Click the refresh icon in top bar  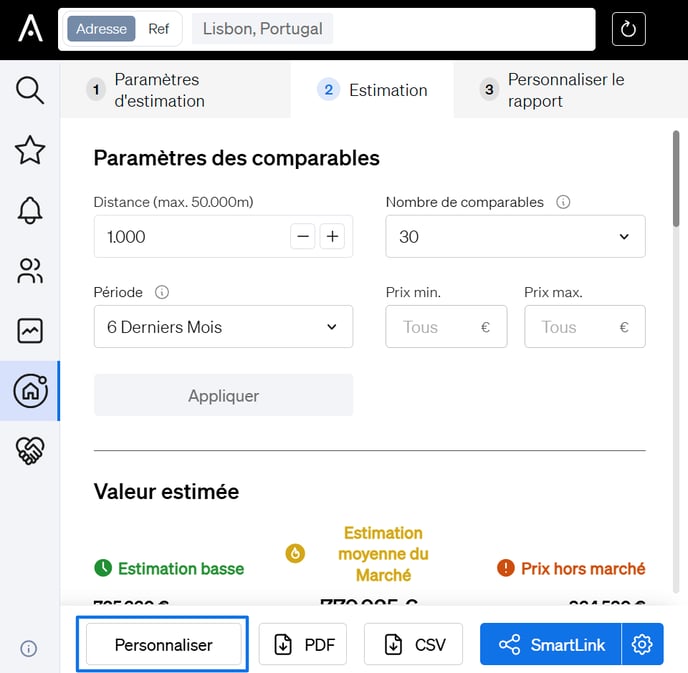point(629,29)
